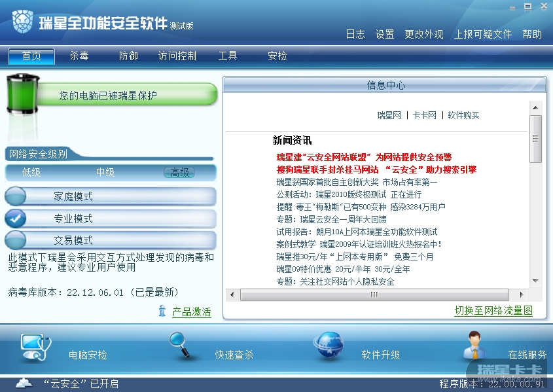
Task: Open news 瑞星推30元/年“上网本专用版”
Action: pyautogui.click(x=355, y=257)
